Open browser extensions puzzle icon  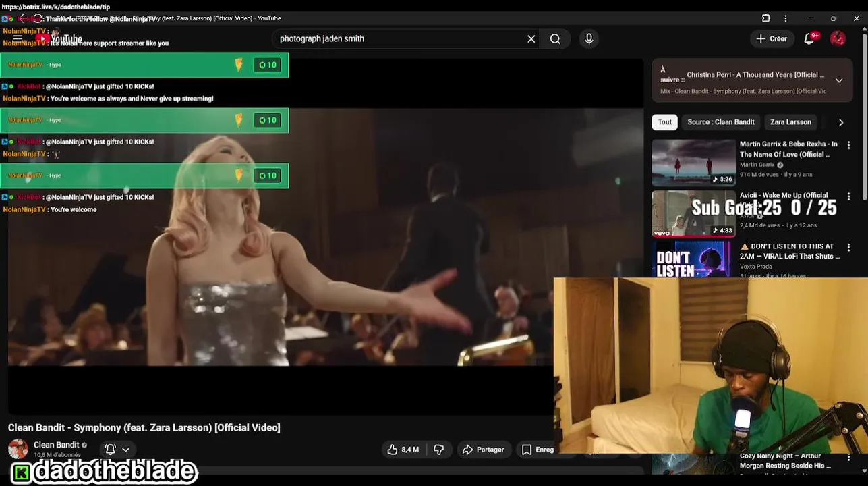coord(766,18)
